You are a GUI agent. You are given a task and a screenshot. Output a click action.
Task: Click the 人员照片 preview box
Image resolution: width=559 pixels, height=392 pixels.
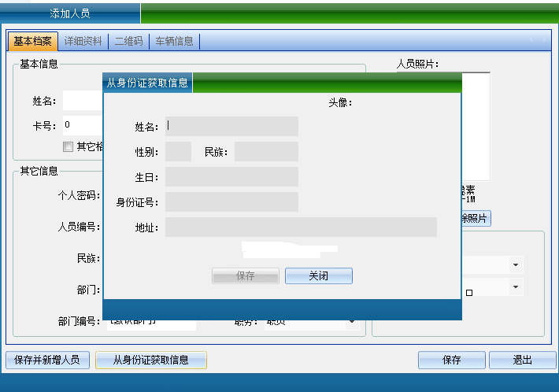[x=476, y=126]
